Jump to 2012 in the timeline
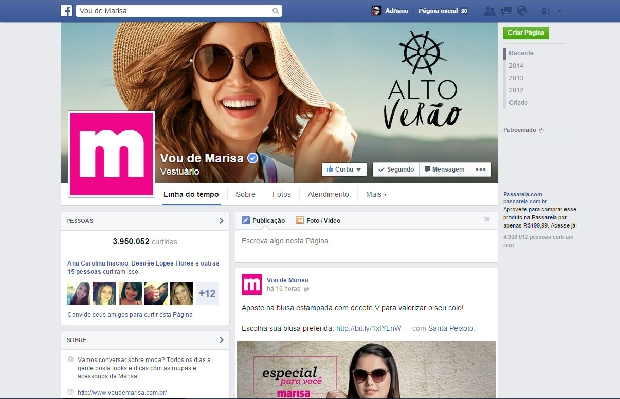Image resolution: width=620 pixels, height=399 pixels. pyautogui.click(x=516, y=90)
